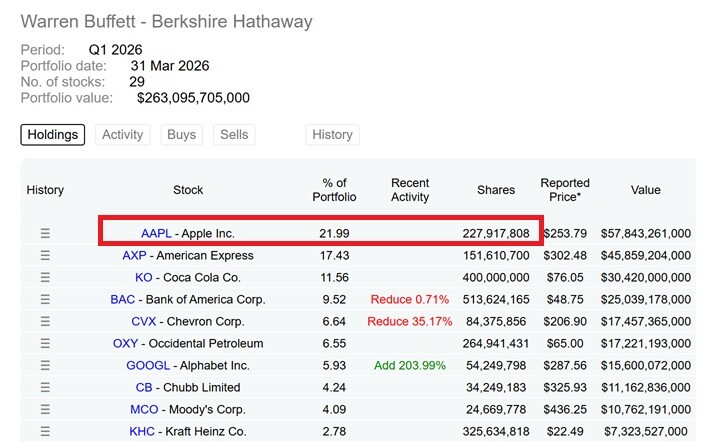Viewport: 711px width, 442px height.
Task: Open history icon for American Express row
Action: 45,256
